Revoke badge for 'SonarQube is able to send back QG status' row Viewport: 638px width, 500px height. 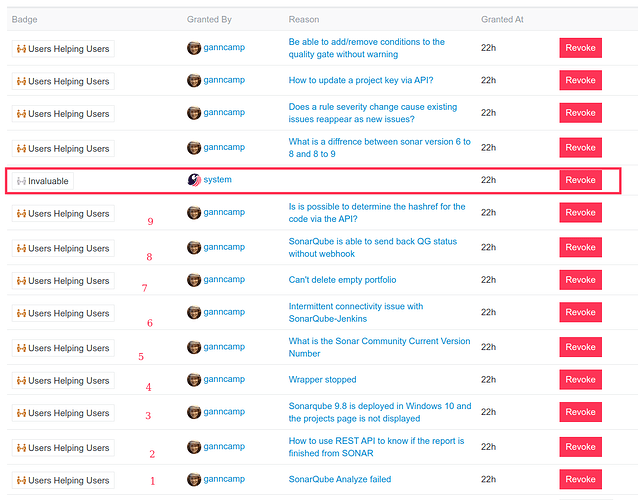pos(580,247)
